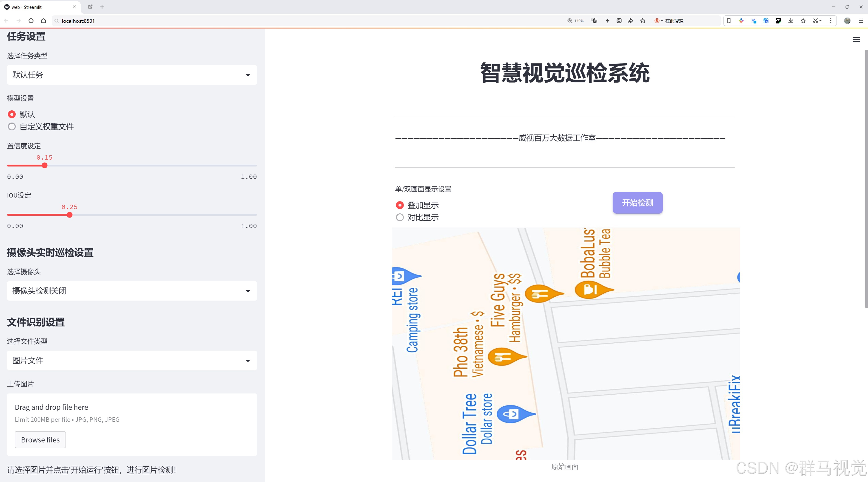
Task: Expand the 默认任务 task type dropdown
Action: [132, 75]
